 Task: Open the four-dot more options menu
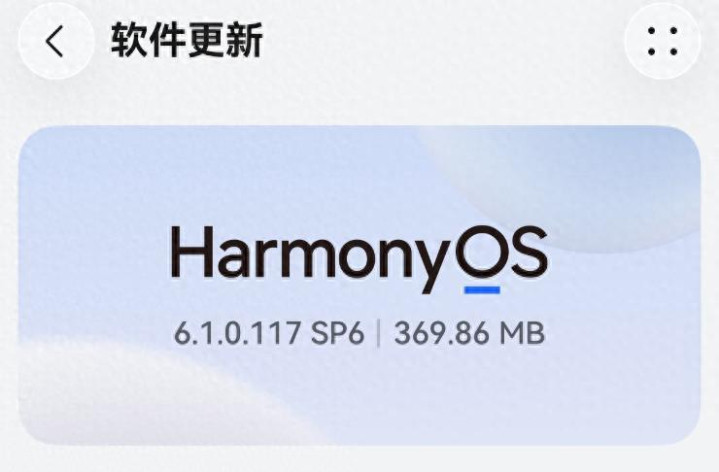tap(663, 41)
